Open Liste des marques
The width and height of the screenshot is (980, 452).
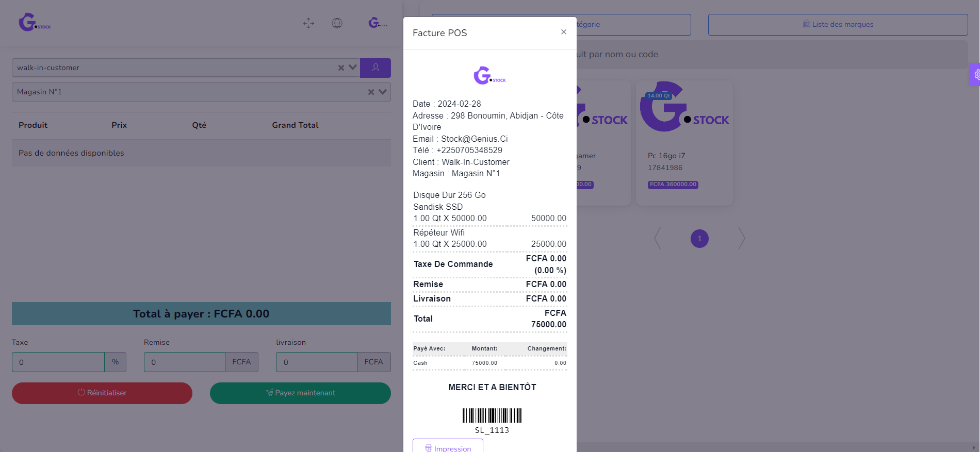coord(838,24)
